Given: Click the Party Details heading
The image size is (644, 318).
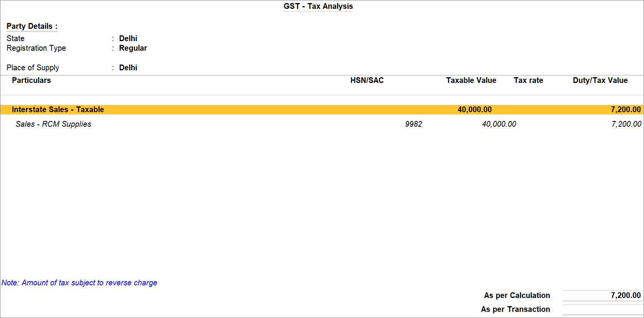Looking at the screenshot, I should click(x=32, y=26).
